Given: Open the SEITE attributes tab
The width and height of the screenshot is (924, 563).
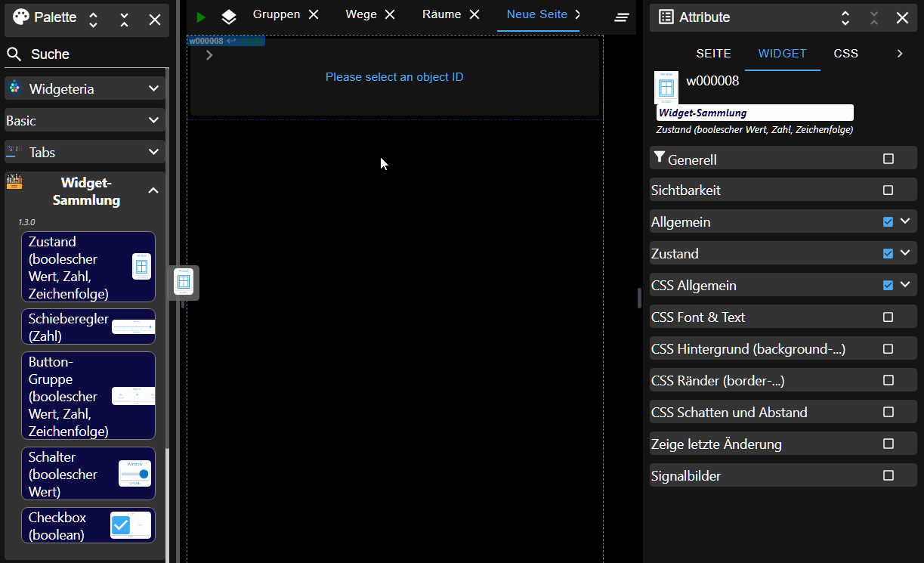Looking at the screenshot, I should (x=714, y=54).
